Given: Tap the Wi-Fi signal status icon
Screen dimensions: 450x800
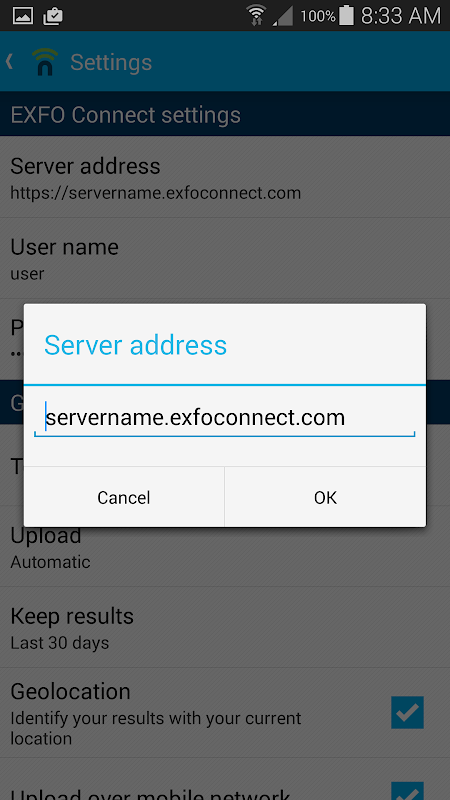Looking at the screenshot, I should pos(256,15).
